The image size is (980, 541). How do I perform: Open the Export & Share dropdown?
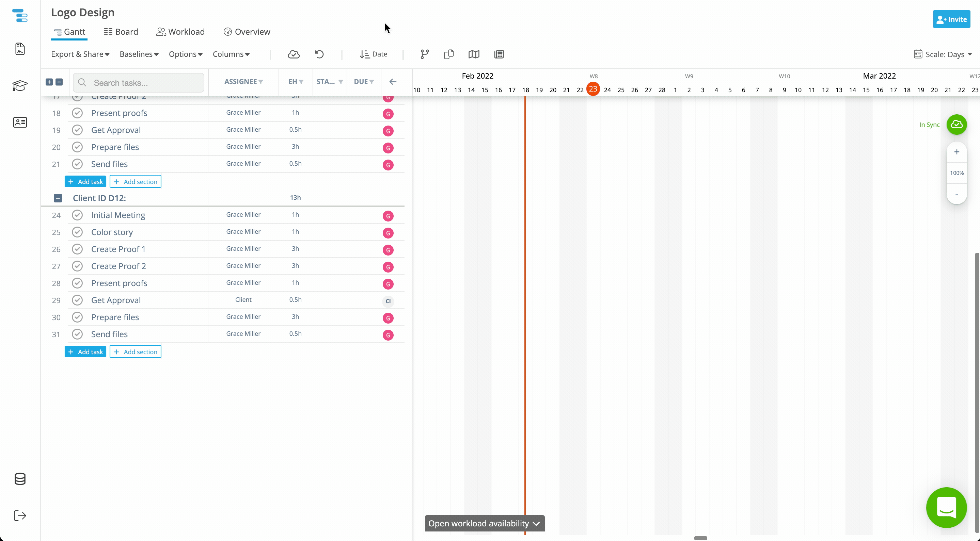(x=80, y=54)
